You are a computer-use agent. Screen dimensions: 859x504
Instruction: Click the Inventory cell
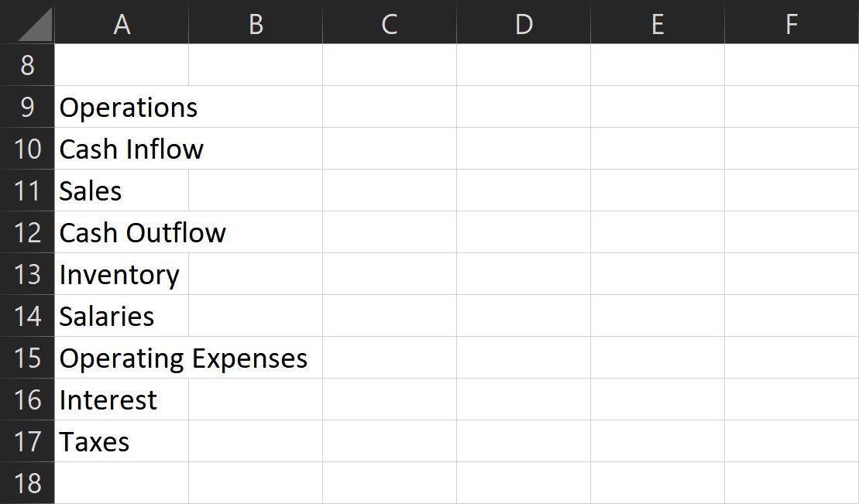click(x=122, y=274)
